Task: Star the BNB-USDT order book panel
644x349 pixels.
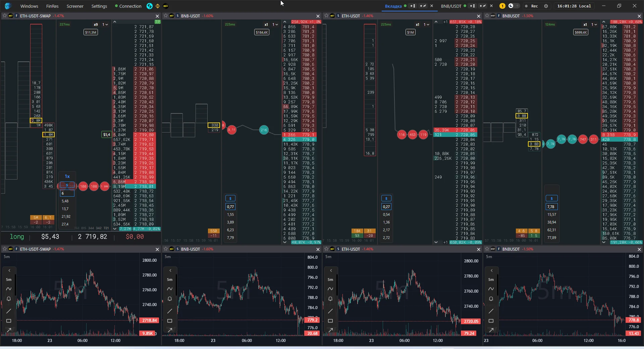Action: click(166, 16)
